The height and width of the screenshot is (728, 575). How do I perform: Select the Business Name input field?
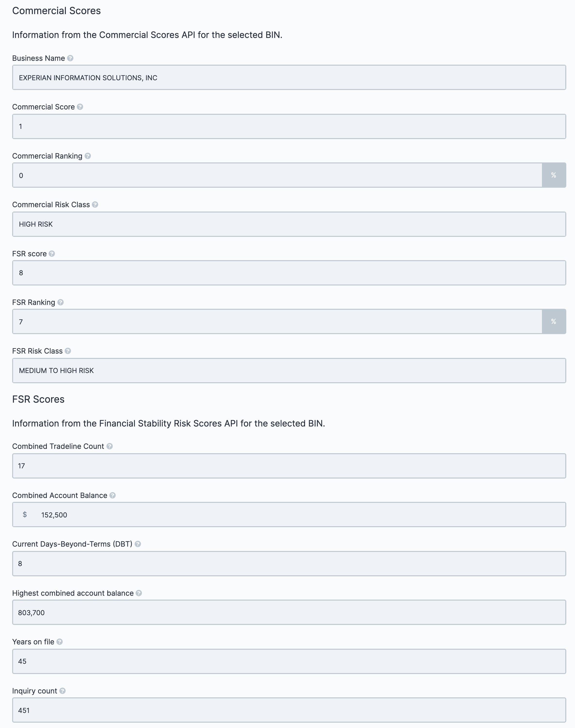pyautogui.click(x=289, y=78)
